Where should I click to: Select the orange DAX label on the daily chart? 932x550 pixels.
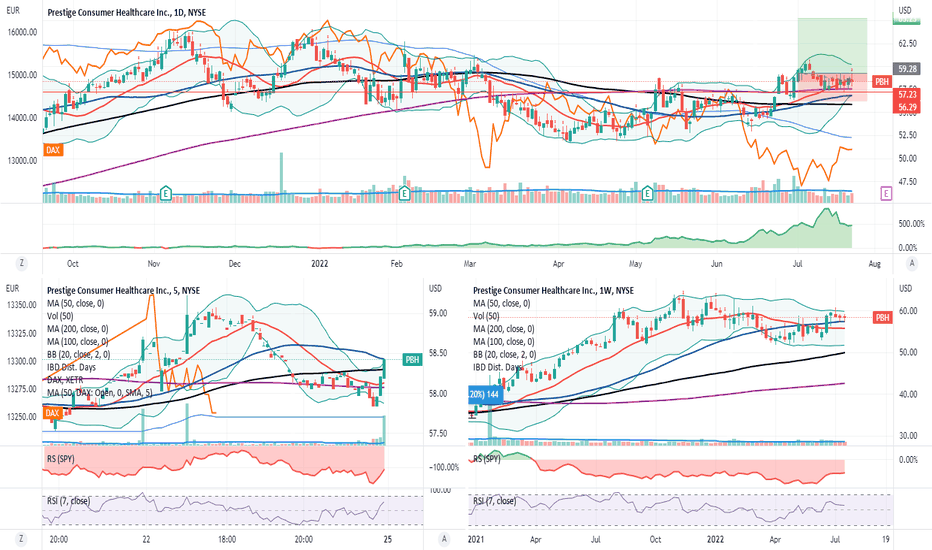tap(53, 150)
